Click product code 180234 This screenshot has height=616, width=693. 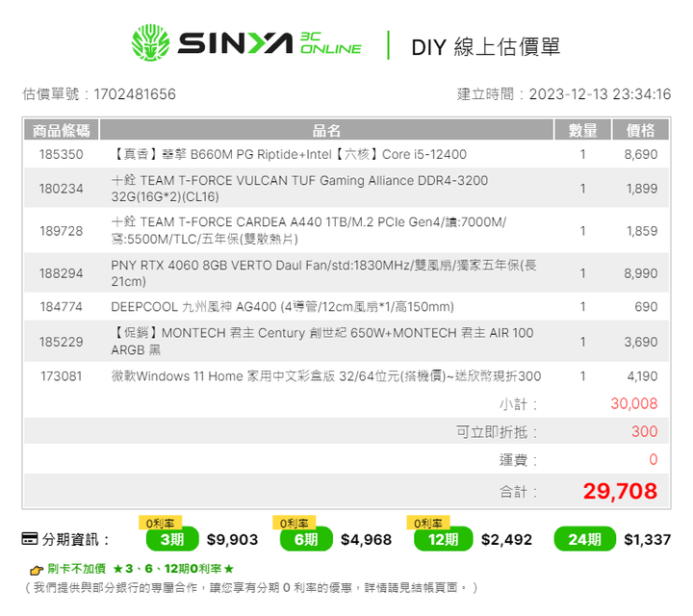coord(62,189)
